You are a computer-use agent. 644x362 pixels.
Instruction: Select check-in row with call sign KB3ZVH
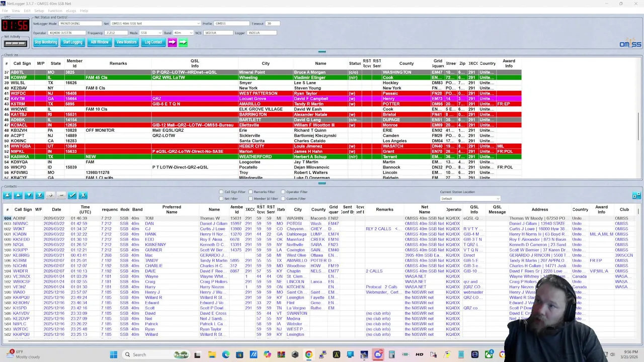tap(262, 130)
